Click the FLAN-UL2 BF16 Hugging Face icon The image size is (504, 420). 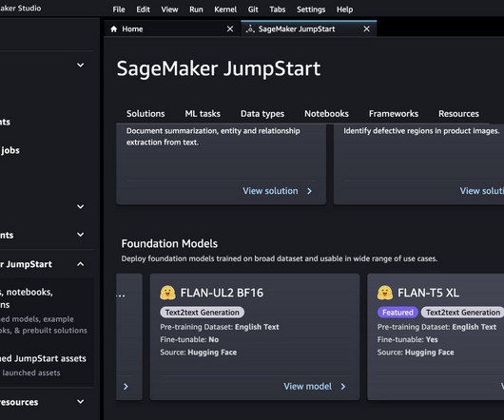pyautogui.click(x=167, y=293)
